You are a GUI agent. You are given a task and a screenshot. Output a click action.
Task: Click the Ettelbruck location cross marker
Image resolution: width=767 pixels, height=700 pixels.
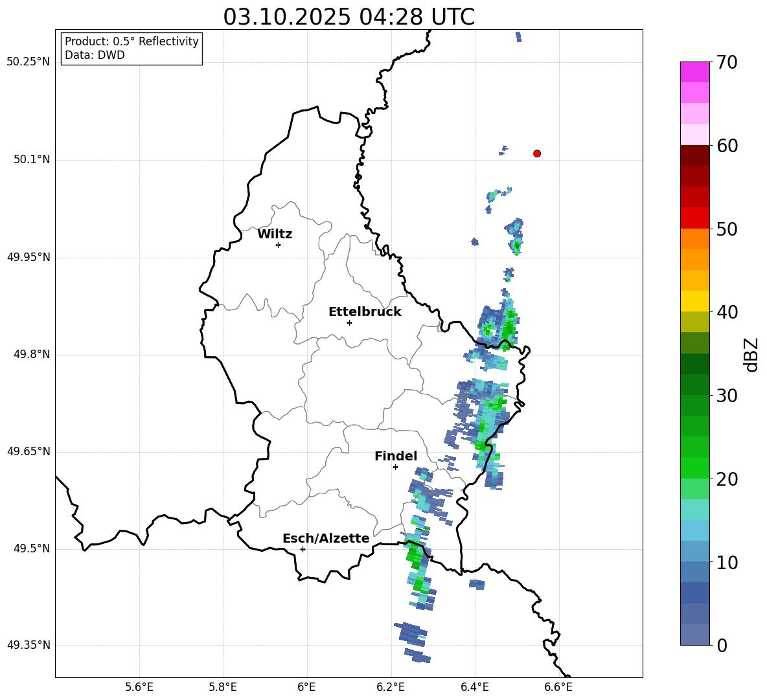(x=349, y=322)
